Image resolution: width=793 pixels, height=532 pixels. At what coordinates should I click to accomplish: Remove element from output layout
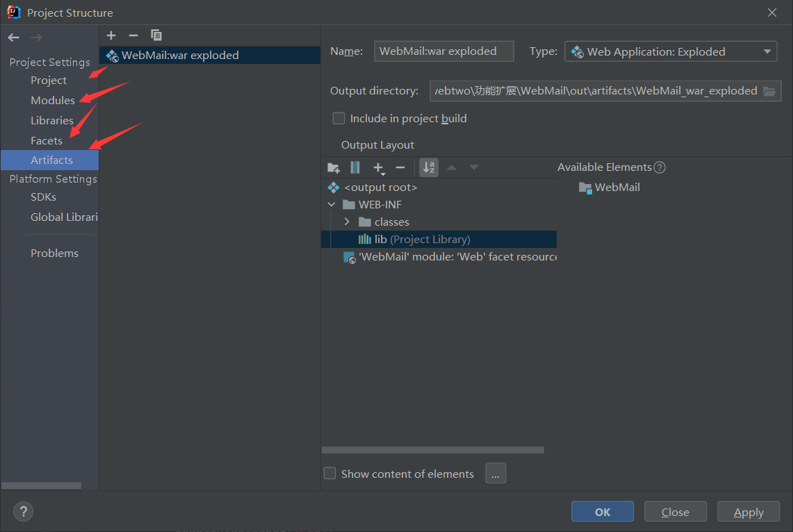tap(400, 168)
